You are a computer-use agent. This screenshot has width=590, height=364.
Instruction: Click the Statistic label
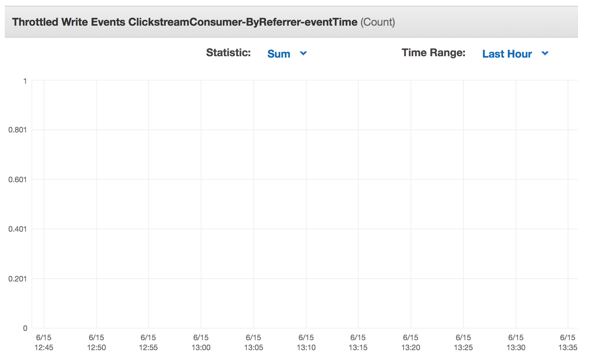228,53
